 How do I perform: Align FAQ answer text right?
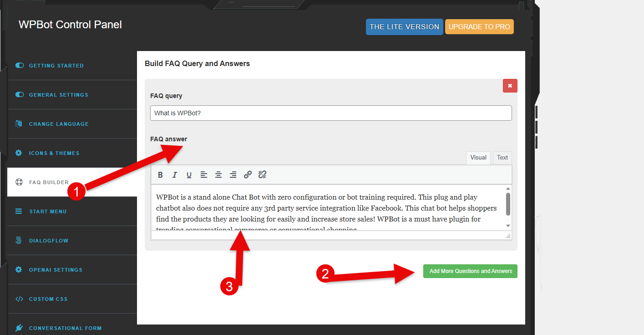coord(233,175)
